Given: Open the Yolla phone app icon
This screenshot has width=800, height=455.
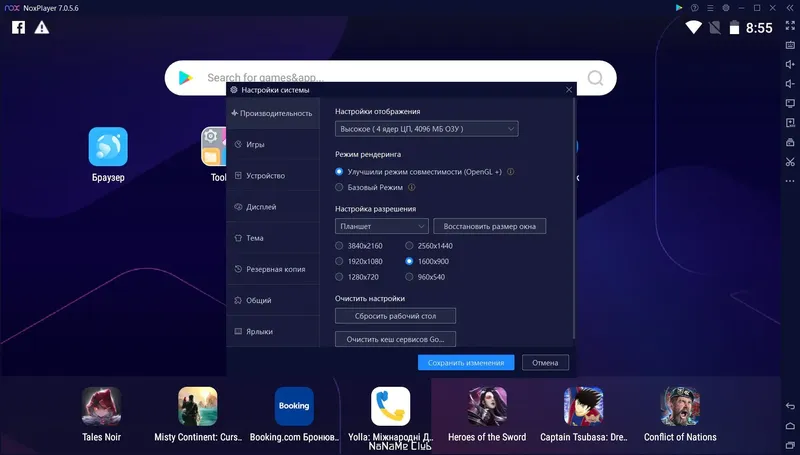Looking at the screenshot, I should [x=391, y=406].
